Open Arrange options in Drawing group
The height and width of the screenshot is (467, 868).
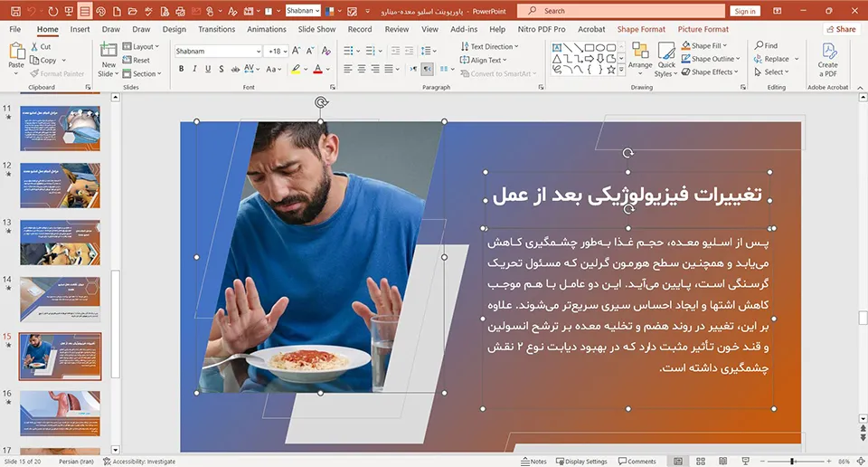tap(640, 59)
